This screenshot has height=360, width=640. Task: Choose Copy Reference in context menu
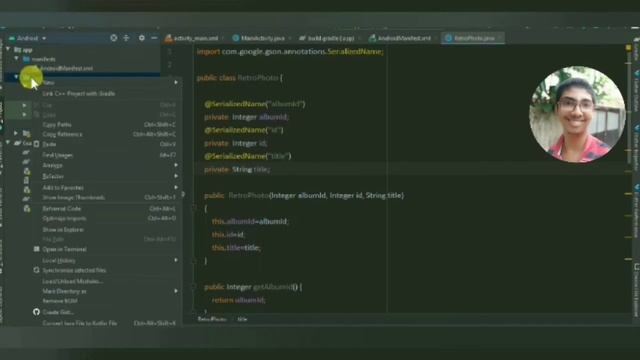click(x=107, y=134)
